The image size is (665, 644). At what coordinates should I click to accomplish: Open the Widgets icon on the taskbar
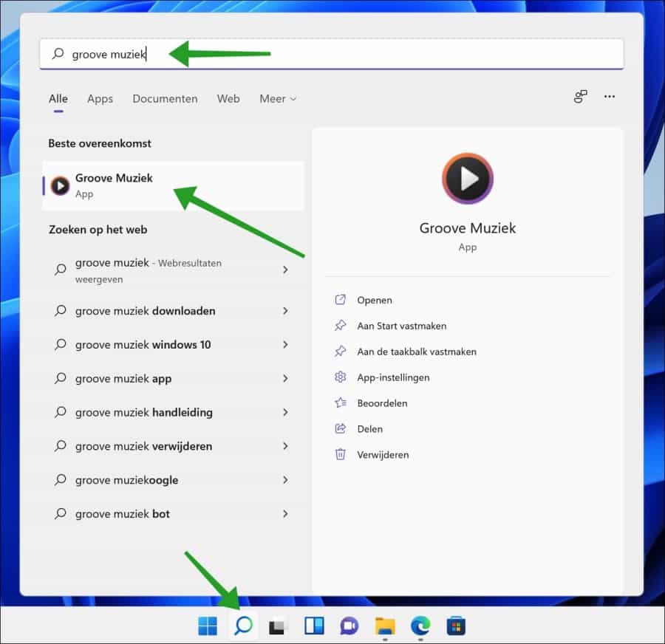pos(314,626)
